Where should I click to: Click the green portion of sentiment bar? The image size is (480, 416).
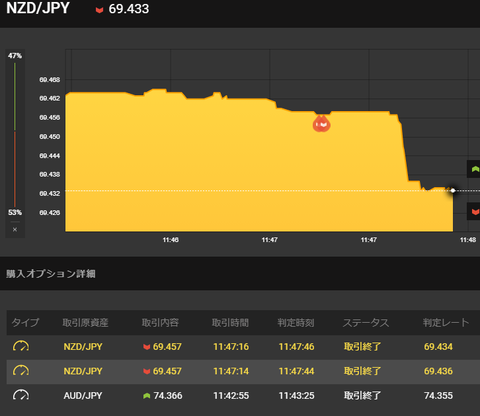[x=15, y=96]
